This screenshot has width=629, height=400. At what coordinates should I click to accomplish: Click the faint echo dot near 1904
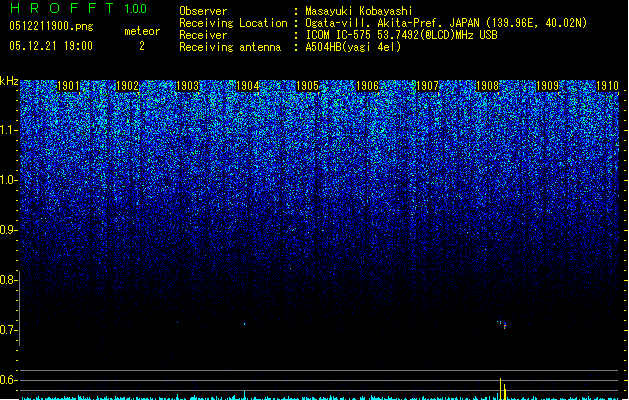[245, 323]
